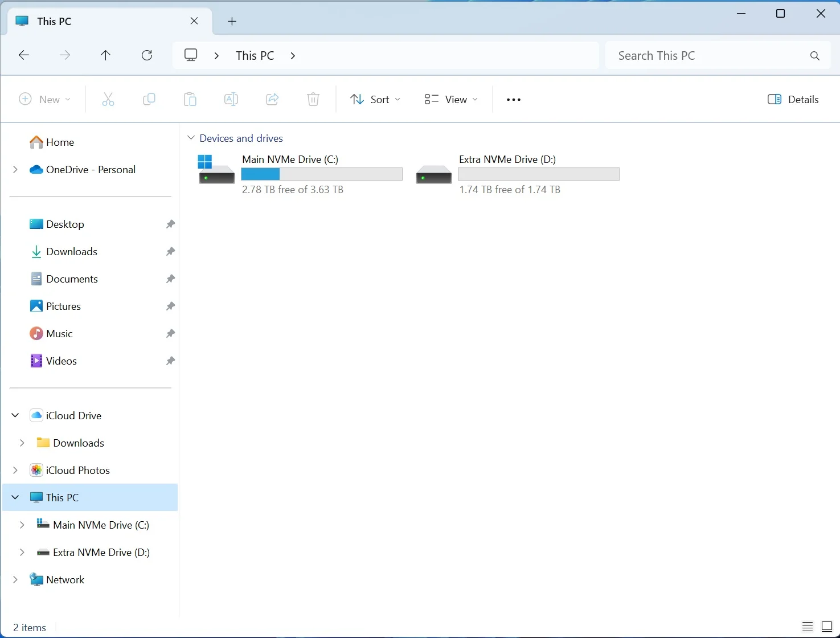This screenshot has width=840, height=638.
Task: Switch to details list view in status bar
Action: tap(808, 627)
